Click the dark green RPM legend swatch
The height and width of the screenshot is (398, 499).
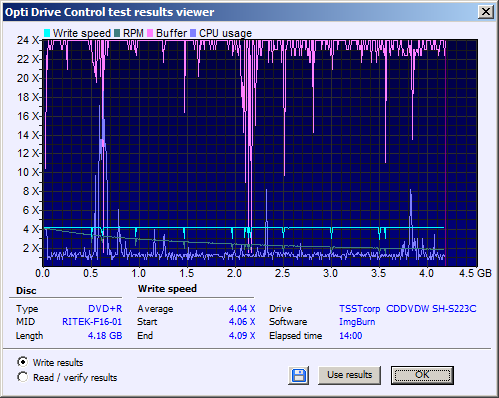tap(117, 33)
